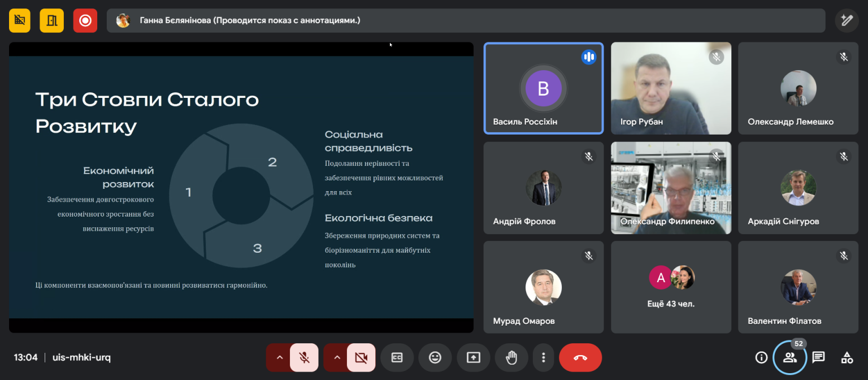Open the chat panel
868x380 pixels.
click(x=818, y=357)
